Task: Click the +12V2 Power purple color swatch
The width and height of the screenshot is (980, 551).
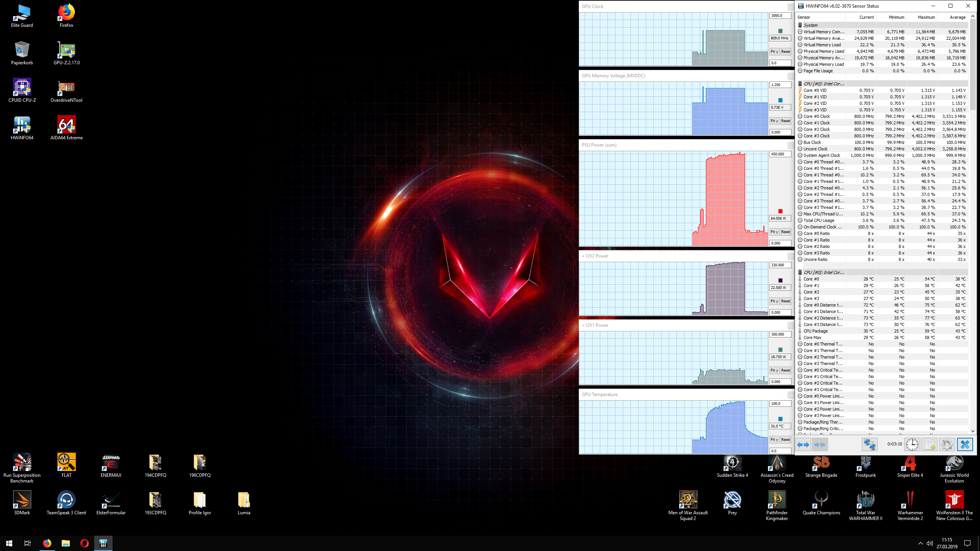Action: (x=780, y=280)
